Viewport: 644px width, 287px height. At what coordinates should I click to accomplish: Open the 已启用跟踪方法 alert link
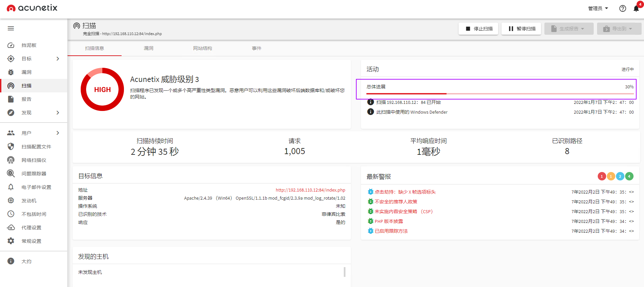pos(391,231)
